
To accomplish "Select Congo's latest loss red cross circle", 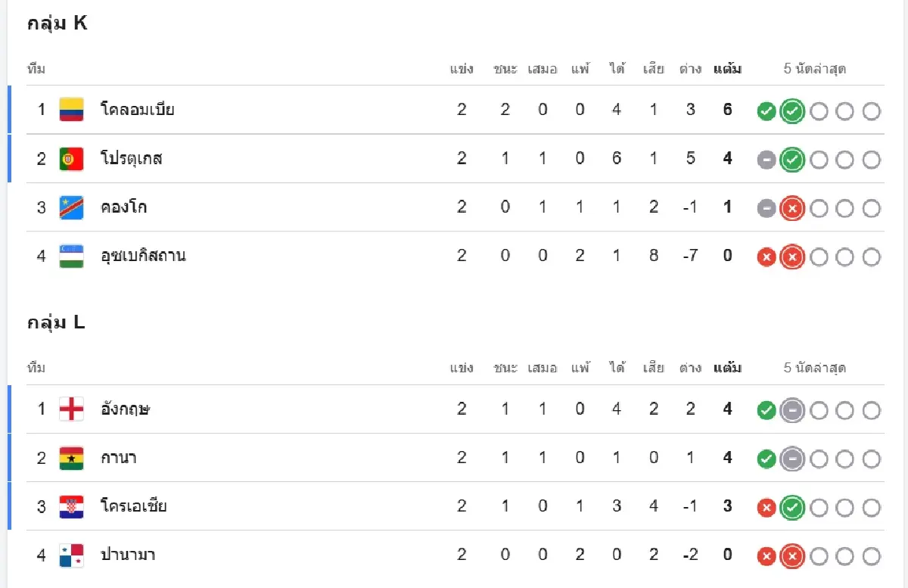I will (x=792, y=208).
